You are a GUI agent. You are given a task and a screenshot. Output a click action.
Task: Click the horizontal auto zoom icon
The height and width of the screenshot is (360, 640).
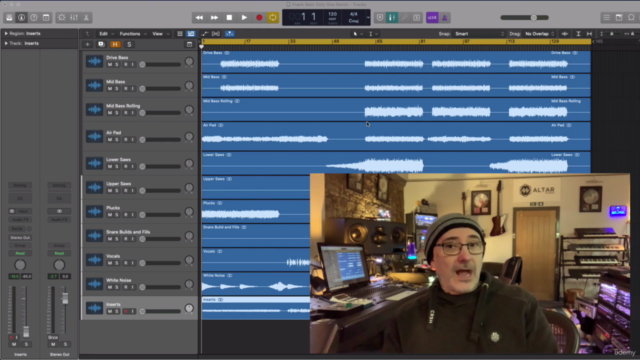coord(589,34)
